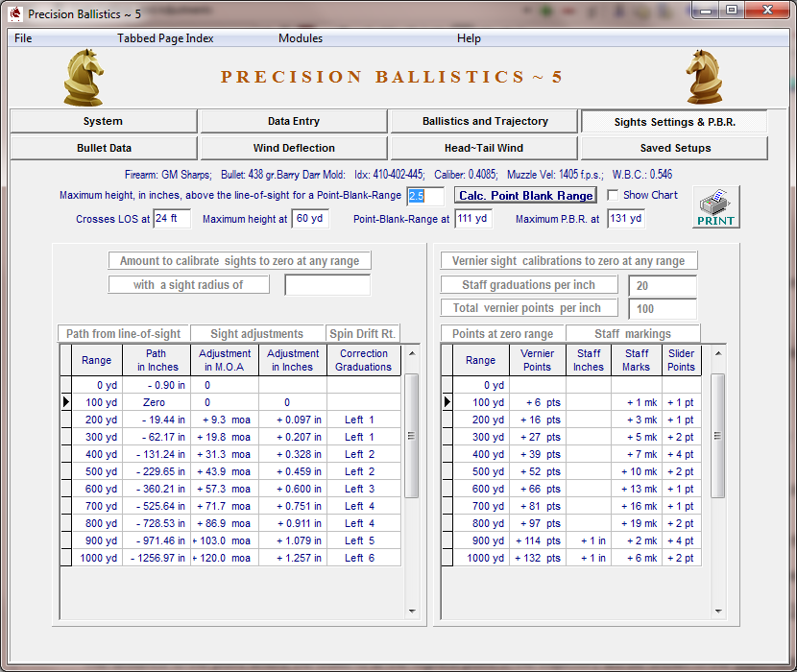Click the up arrow of vernier table scrollbar
This screenshot has width=797, height=672.
(x=718, y=353)
